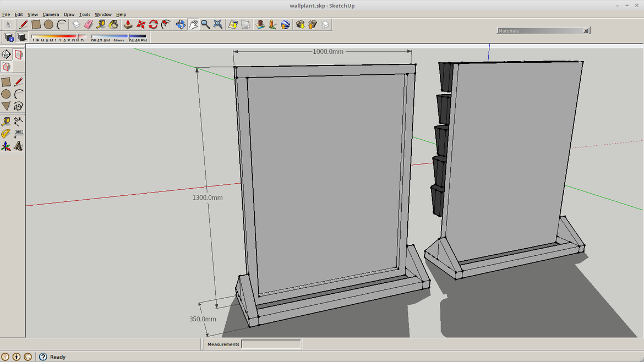Select the Orbit camera tool
Viewport: 644px width, 362px height.
[181, 24]
